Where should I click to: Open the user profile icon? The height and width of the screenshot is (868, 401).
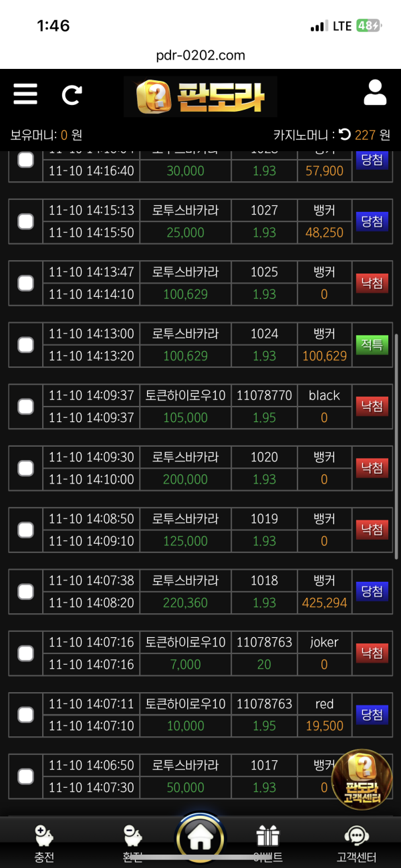click(375, 93)
